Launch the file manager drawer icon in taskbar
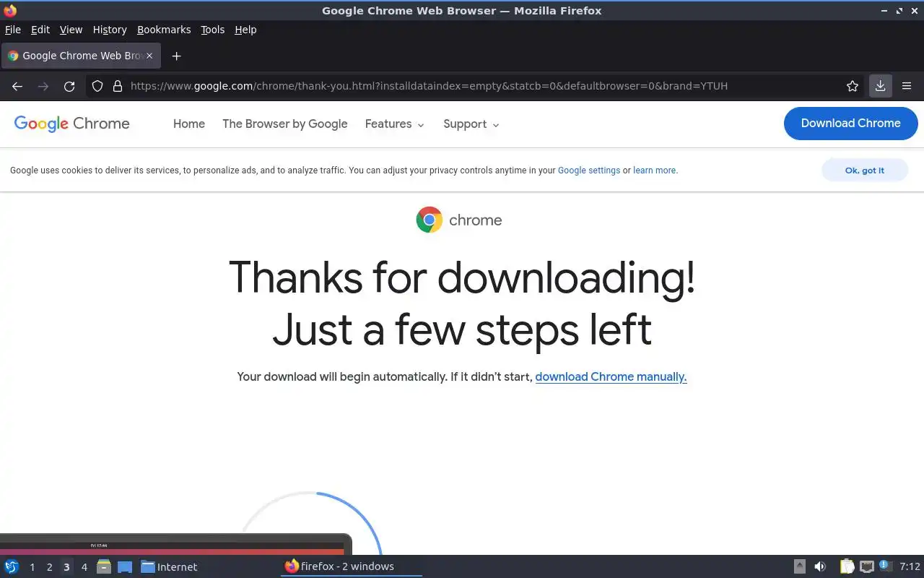Viewport: 924px width, 578px height. coord(103,566)
